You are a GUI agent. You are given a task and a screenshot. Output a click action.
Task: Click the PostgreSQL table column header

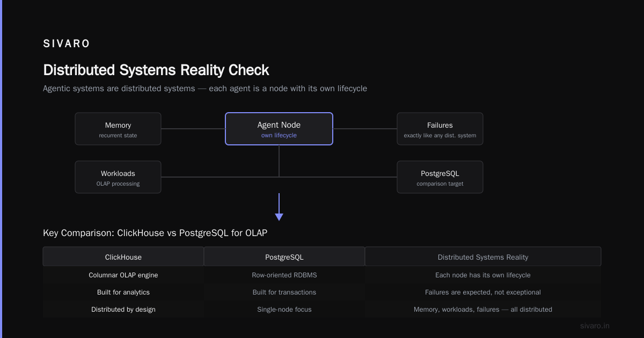point(284,256)
